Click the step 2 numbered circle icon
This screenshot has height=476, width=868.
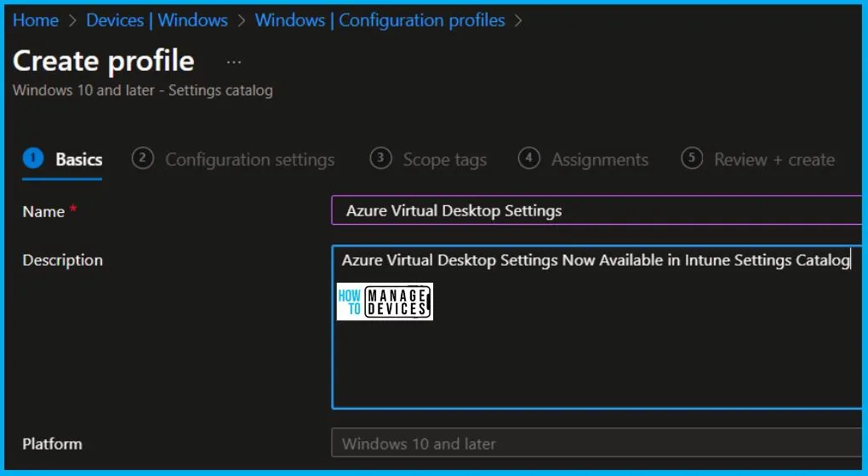143,158
